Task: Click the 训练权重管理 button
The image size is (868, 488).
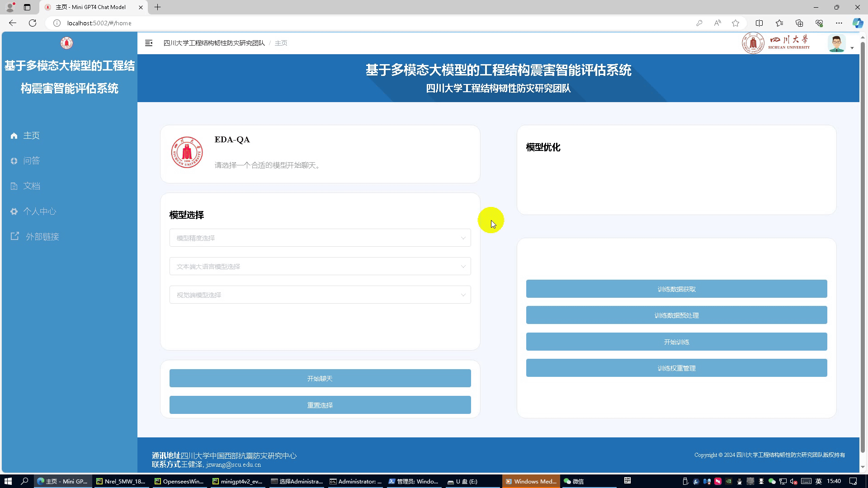Action: coord(676,368)
